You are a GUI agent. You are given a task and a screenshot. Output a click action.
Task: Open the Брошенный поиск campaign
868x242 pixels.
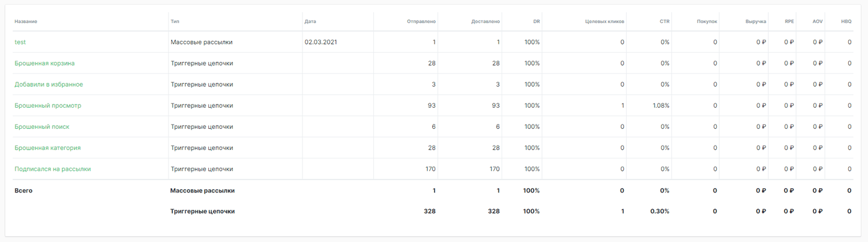coord(42,126)
